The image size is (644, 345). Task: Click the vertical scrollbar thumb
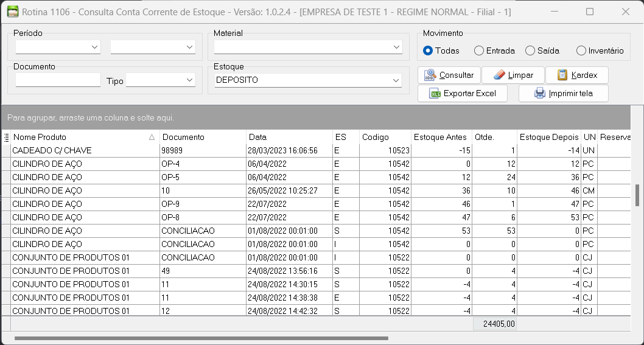click(637, 195)
